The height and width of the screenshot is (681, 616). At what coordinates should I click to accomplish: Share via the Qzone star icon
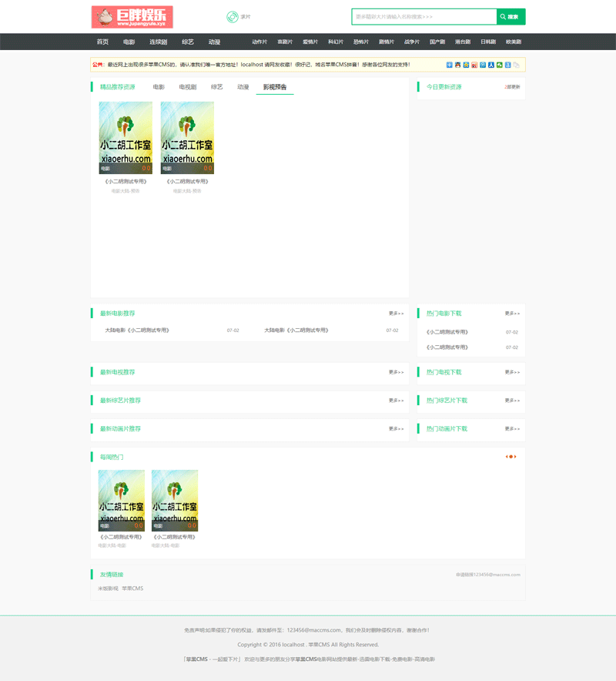(x=466, y=65)
